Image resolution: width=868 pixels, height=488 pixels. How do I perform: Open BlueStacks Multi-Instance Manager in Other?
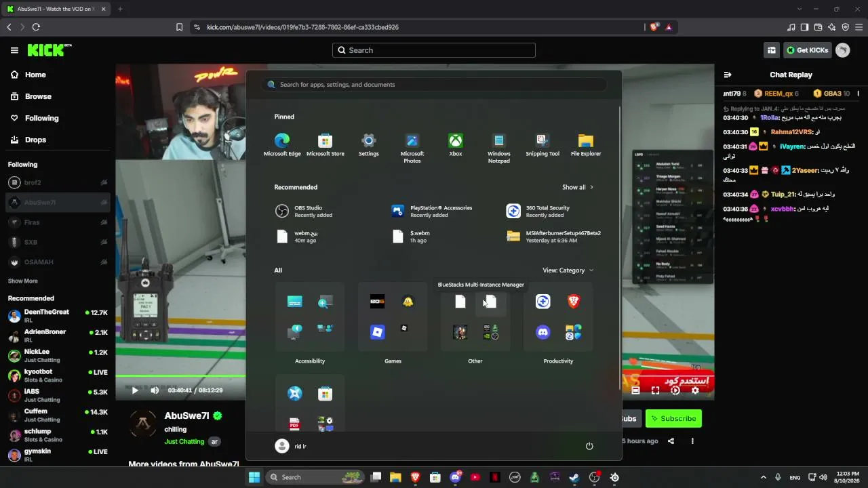(490, 302)
